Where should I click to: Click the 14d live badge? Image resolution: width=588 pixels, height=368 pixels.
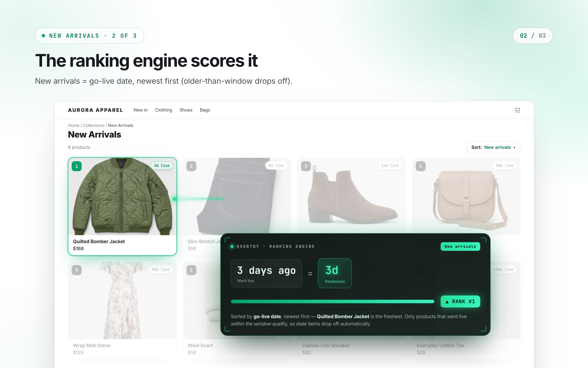point(390,166)
